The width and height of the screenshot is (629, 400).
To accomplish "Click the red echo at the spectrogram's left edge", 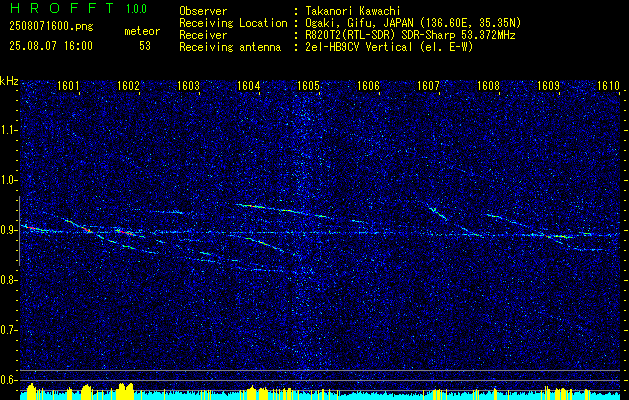I will [33, 228].
